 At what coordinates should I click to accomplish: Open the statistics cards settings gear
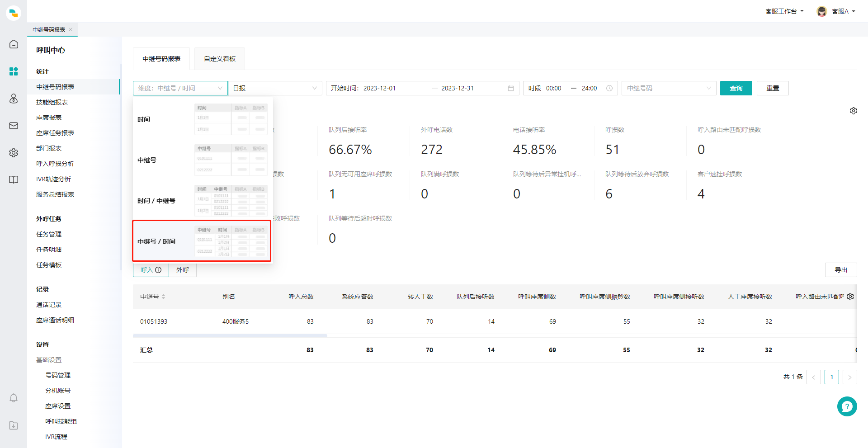[854, 111]
